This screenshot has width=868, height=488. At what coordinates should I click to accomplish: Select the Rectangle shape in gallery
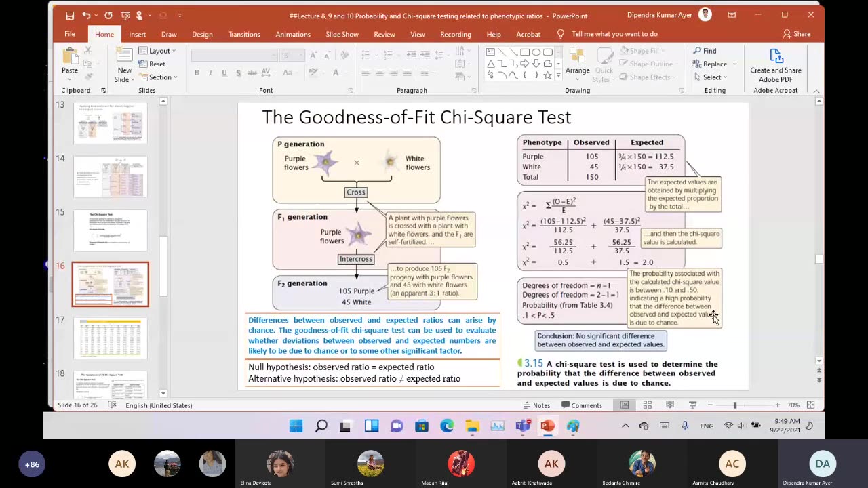(525, 52)
